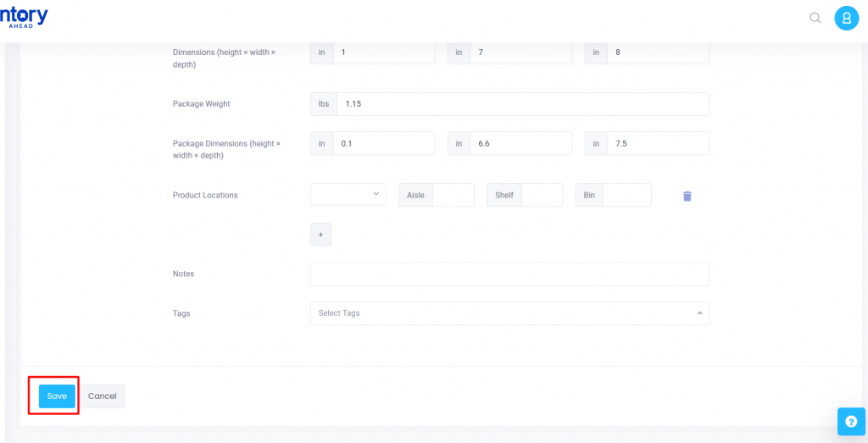The image size is (868, 443).
Task: Edit the package depth field showing 7.5
Action: [x=658, y=144]
